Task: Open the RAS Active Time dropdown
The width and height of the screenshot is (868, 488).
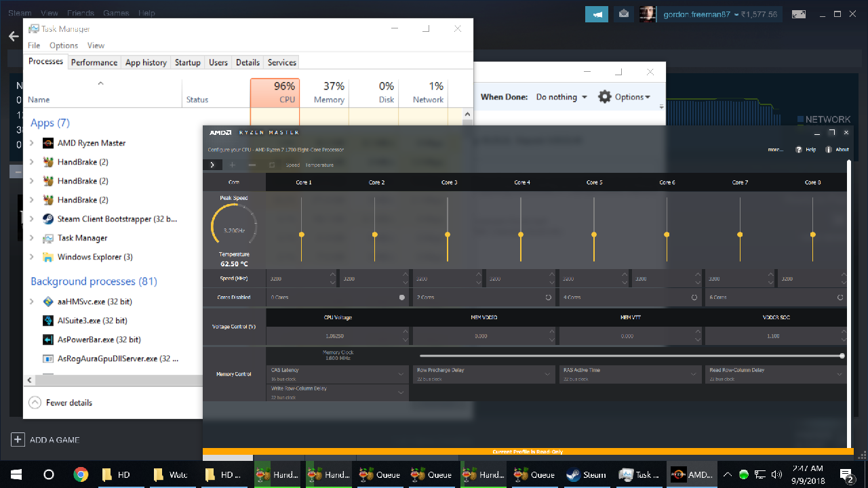Action: (631, 374)
